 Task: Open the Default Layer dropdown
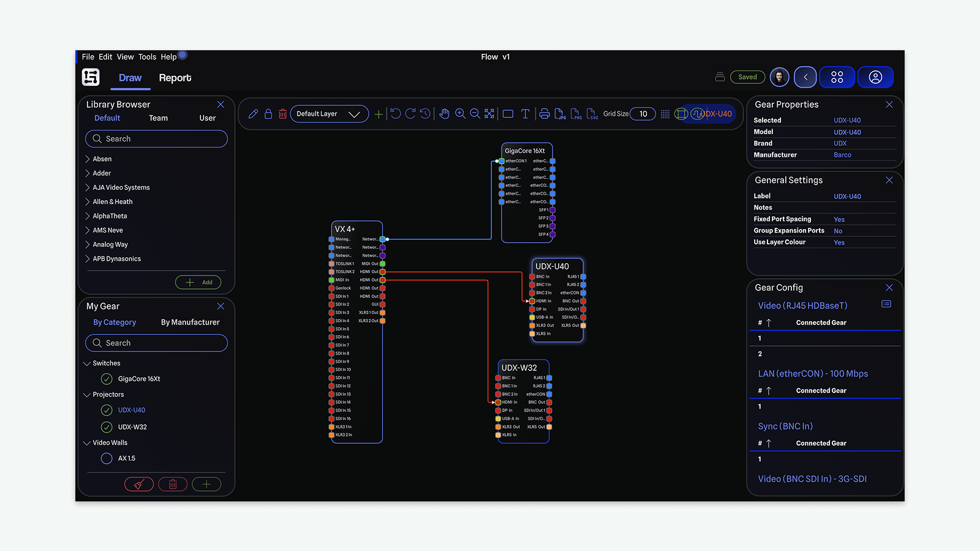pos(330,114)
